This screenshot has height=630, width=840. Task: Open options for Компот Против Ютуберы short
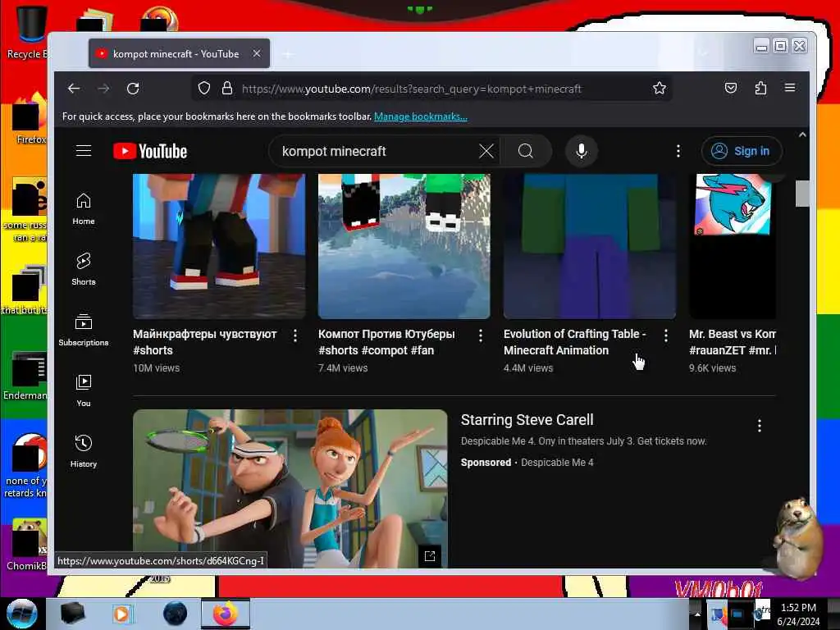coord(481,336)
